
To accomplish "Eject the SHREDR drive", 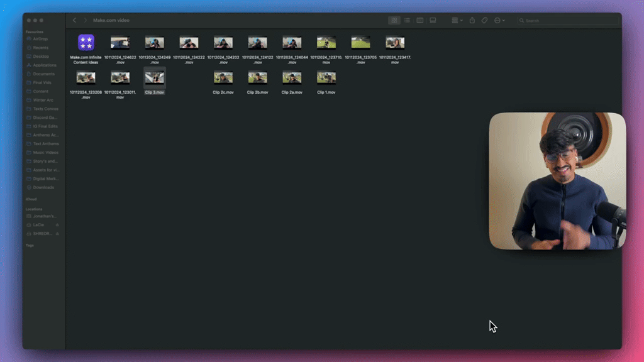I will [x=58, y=233].
